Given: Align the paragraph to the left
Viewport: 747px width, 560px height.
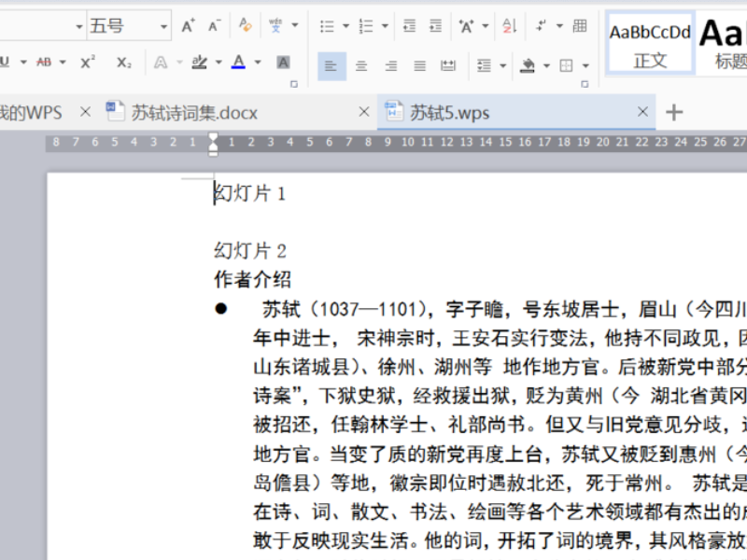Looking at the screenshot, I should 331,65.
